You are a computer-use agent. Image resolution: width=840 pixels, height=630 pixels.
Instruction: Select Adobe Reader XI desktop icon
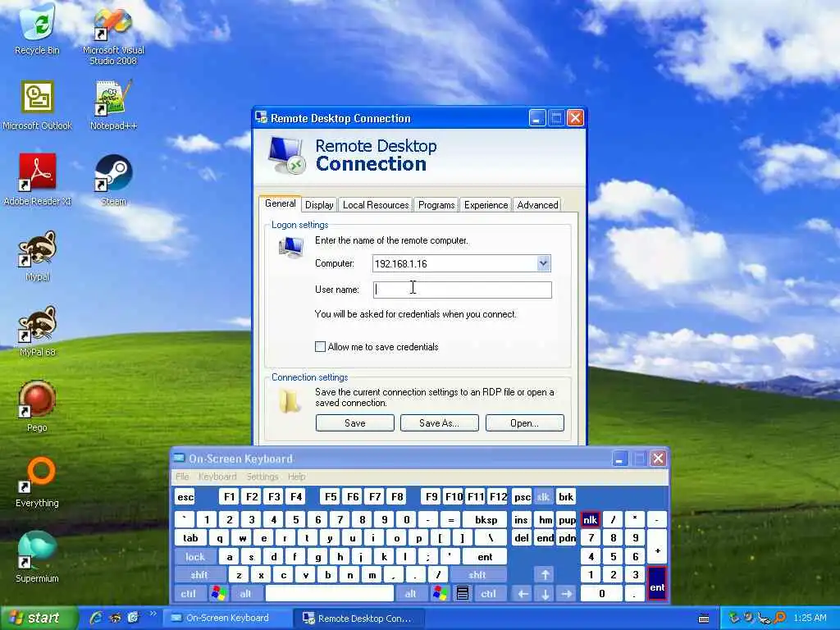pyautogui.click(x=37, y=180)
